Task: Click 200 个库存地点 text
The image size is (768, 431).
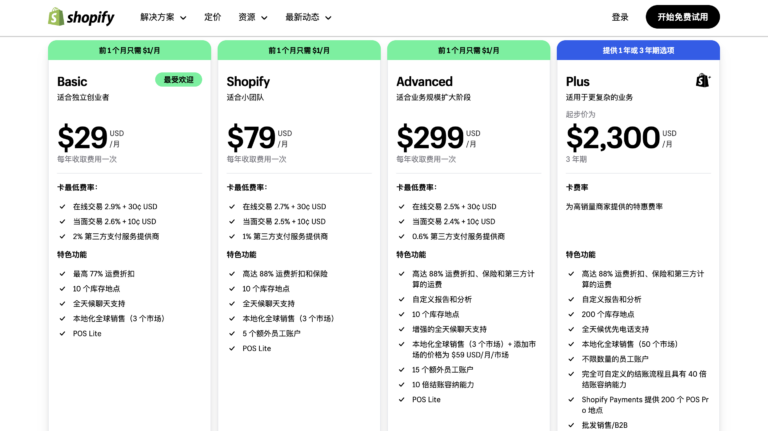Action: 608,314
